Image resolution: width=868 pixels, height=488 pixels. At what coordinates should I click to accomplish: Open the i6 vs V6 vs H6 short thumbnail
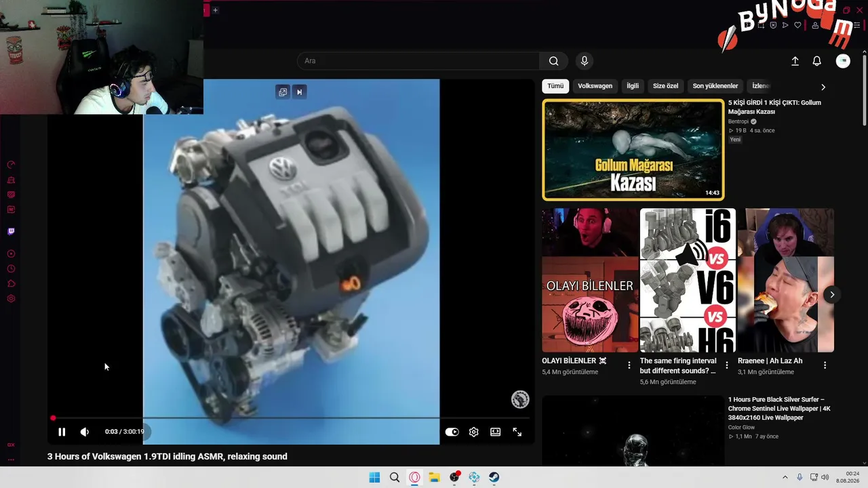point(688,281)
